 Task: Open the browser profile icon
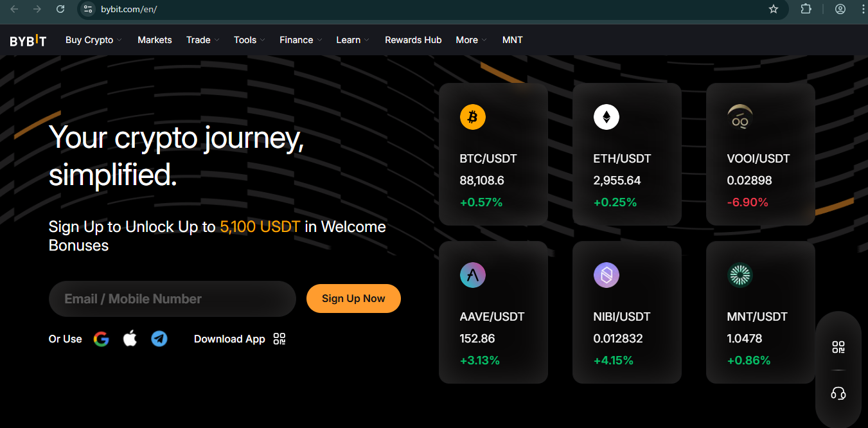pyautogui.click(x=840, y=9)
